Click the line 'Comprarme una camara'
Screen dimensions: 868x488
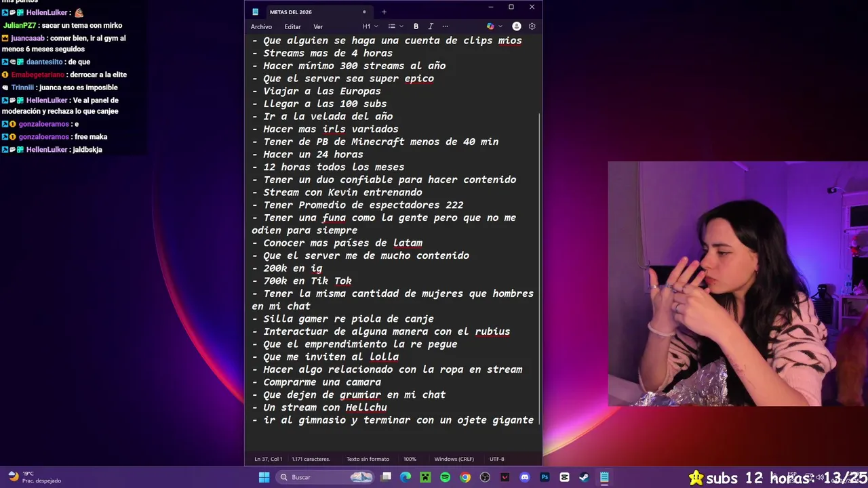click(317, 382)
